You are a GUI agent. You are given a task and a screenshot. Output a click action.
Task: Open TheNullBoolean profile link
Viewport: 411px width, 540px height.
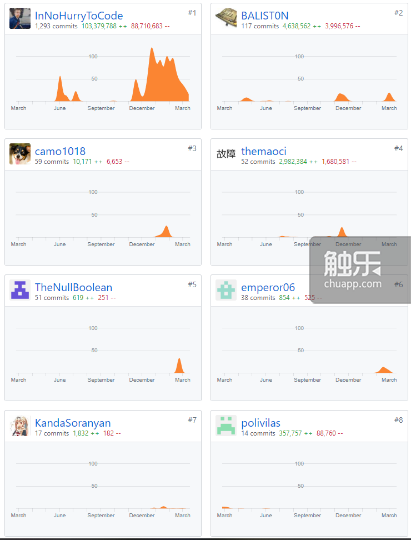[73, 287]
